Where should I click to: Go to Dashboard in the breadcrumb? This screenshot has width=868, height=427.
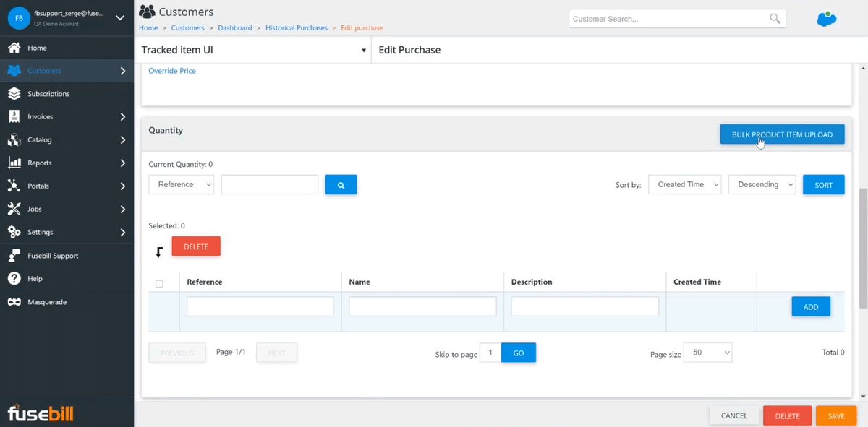coord(235,27)
